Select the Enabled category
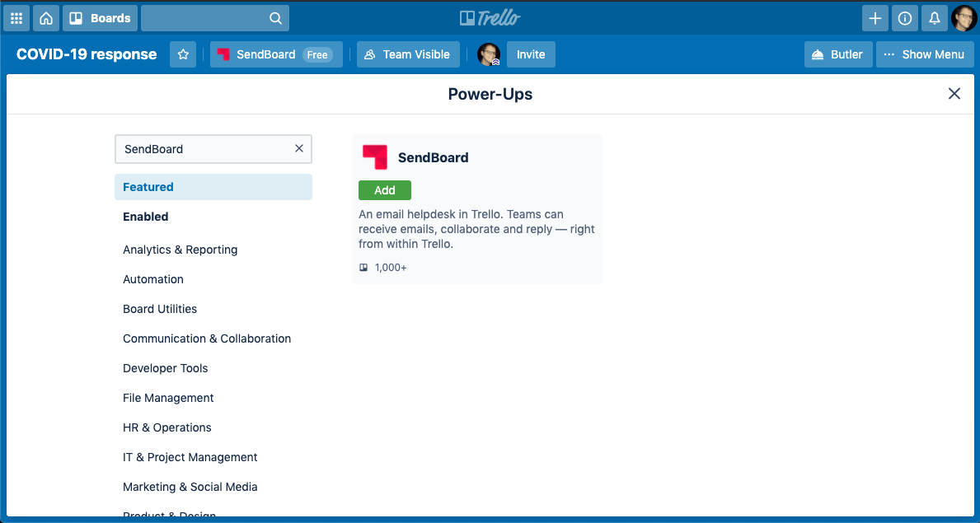The image size is (980, 523). pos(146,217)
